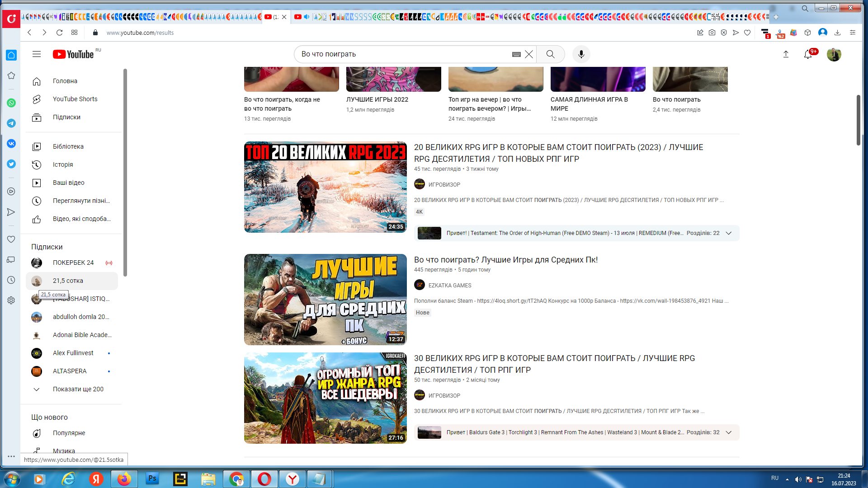Open bookmarks star in Opera sidebar
The height and width of the screenshot is (488, 868).
(x=11, y=75)
